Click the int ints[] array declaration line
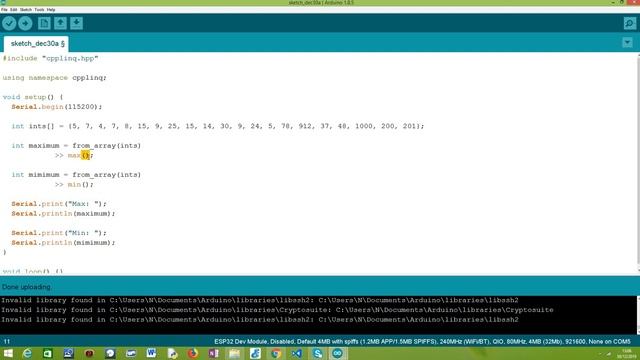The height and width of the screenshot is (360, 640). pyautogui.click(x=218, y=126)
